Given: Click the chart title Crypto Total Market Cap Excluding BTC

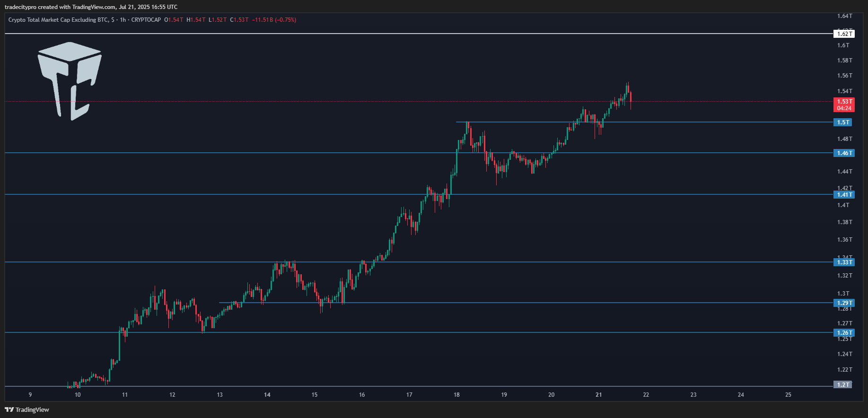Looking at the screenshot, I should click(x=58, y=20).
